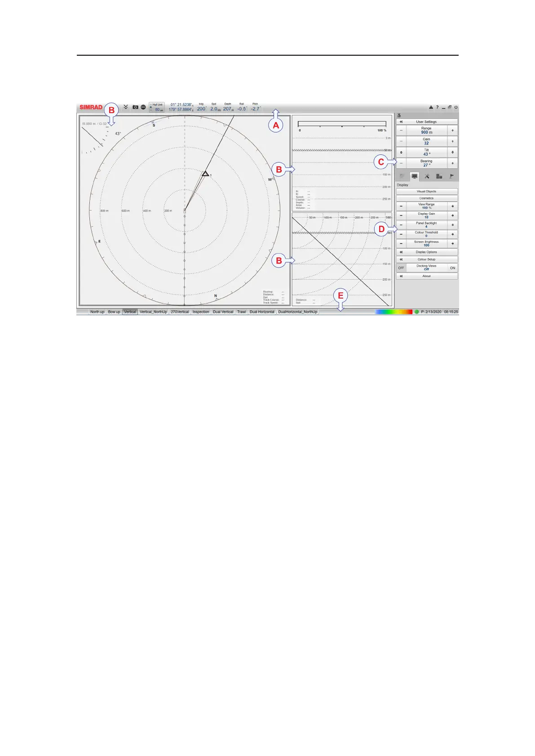The width and height of the screenshot is (535, 756).
Task: Decrease Range with the minus button
Action: (401, 130)
